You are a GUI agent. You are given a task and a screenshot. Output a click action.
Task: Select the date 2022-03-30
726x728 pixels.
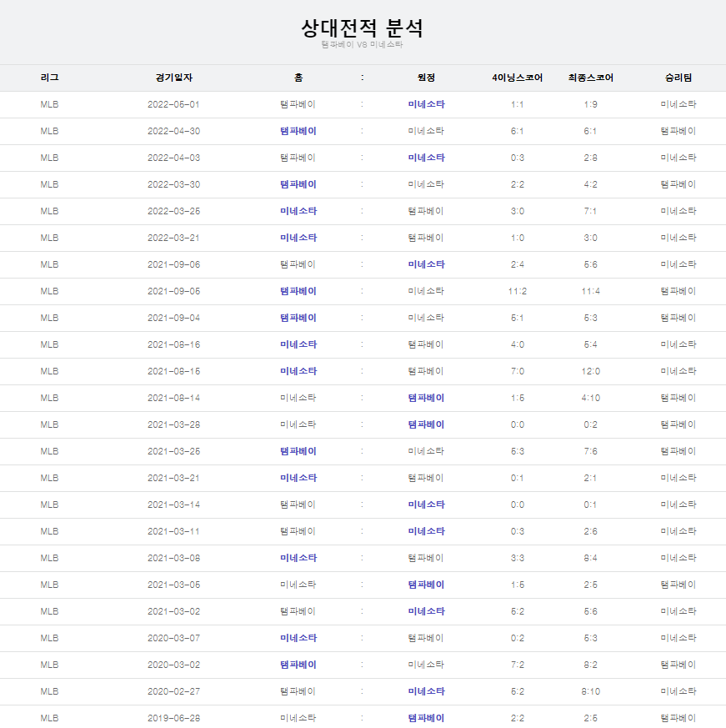click(x=174, y=185)
